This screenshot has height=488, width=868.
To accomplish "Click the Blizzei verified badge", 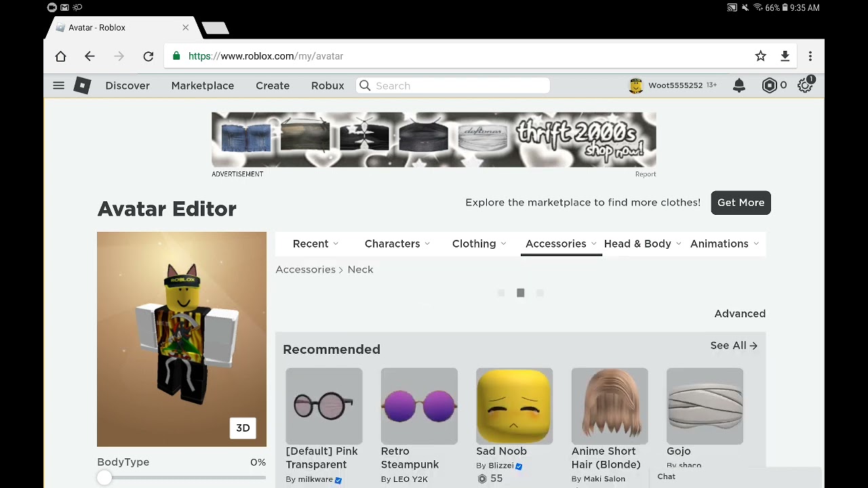I will (519, 466).
